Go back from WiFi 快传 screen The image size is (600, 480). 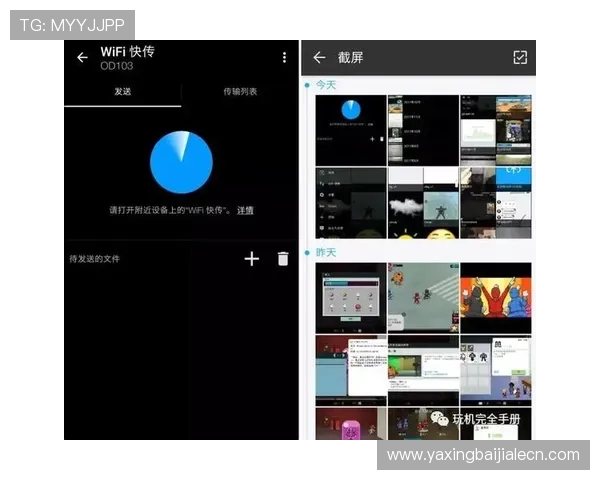(x=82, y=58)
